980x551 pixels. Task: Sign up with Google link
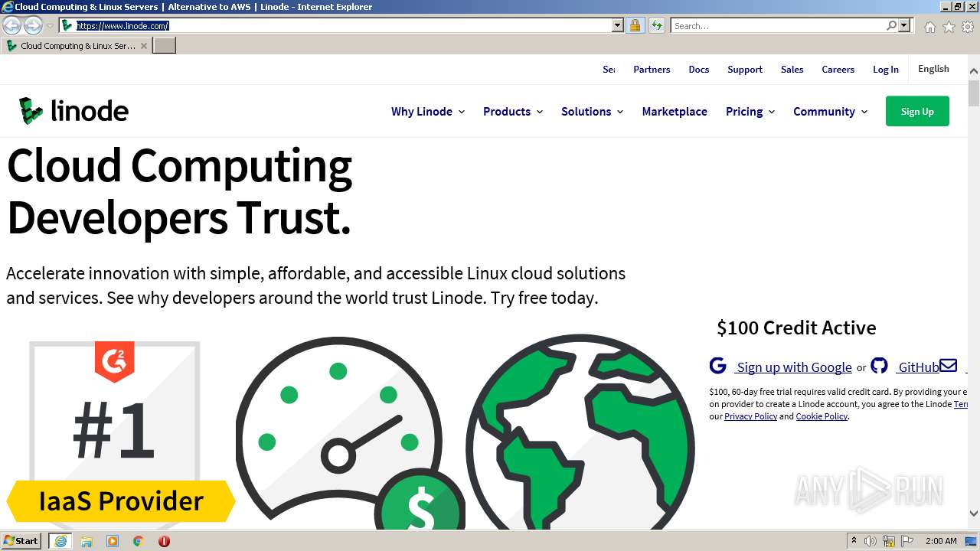(794, 367)
